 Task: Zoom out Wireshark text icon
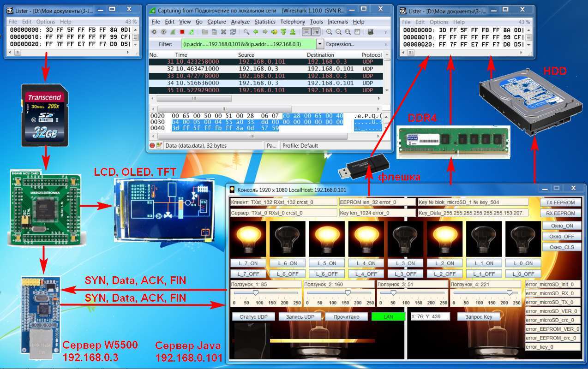(x=338, y=32)
